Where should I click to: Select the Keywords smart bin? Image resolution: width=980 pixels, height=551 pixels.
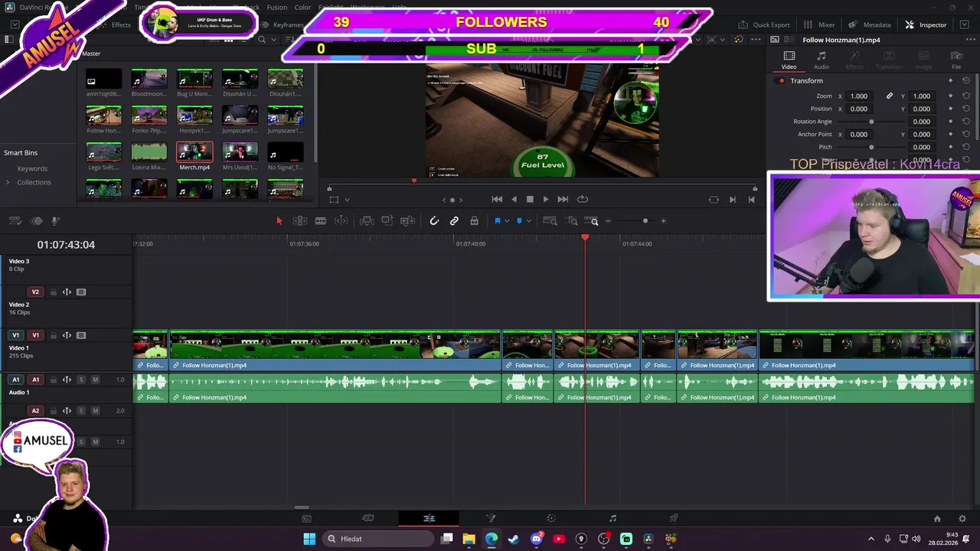click(32, 168)
